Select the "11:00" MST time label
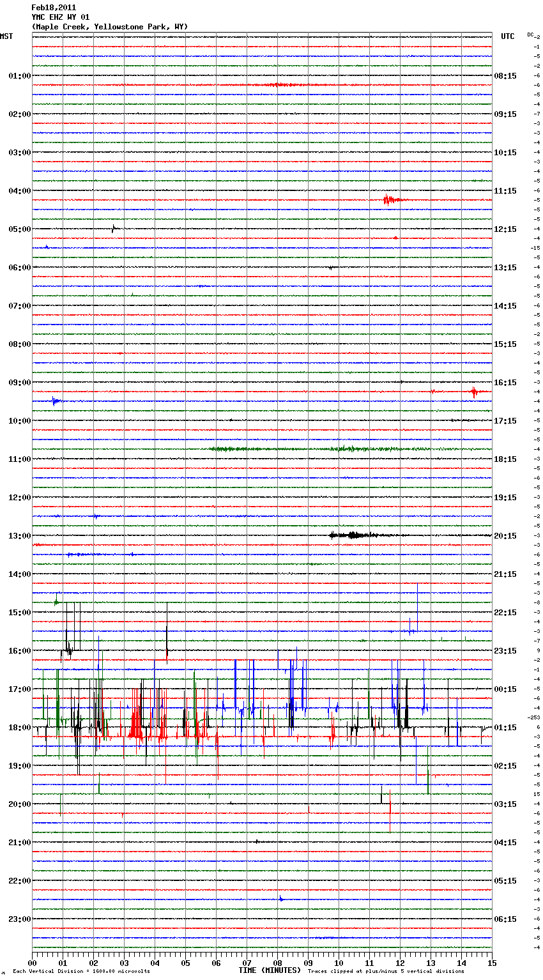 click(20, 459)
